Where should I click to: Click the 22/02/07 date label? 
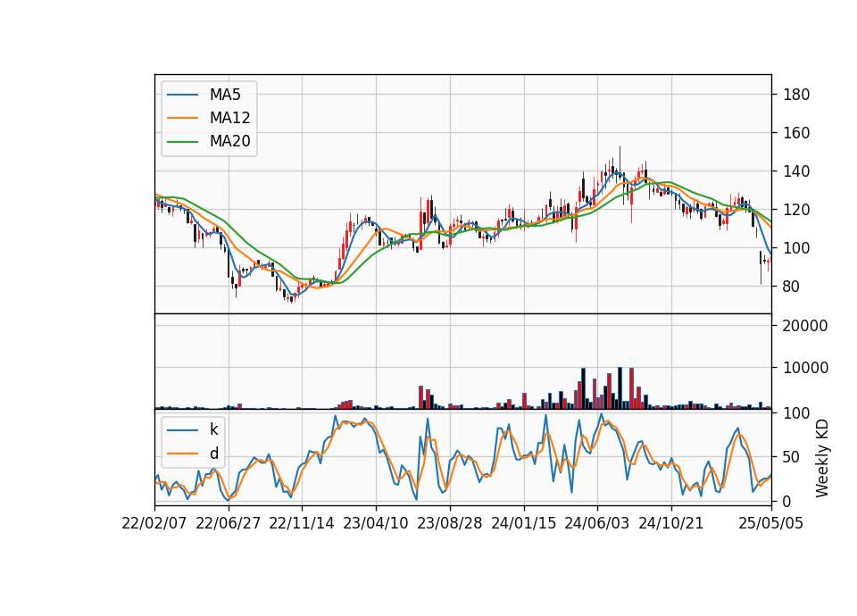click(x=154, y=523)
